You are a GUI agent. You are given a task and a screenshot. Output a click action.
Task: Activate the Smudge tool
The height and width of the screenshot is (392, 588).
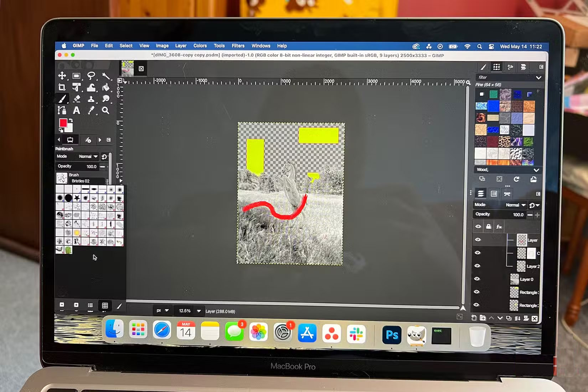pos(106,99)
